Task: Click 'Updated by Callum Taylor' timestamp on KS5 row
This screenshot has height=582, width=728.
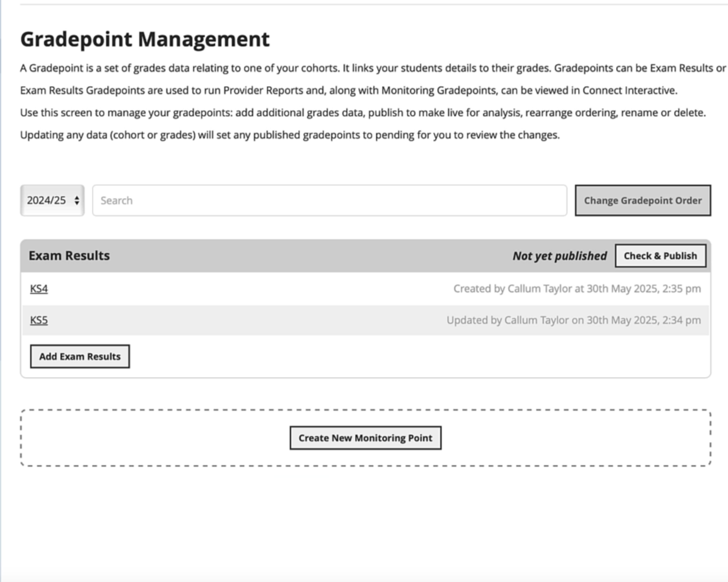Action: tap(574, 320)
